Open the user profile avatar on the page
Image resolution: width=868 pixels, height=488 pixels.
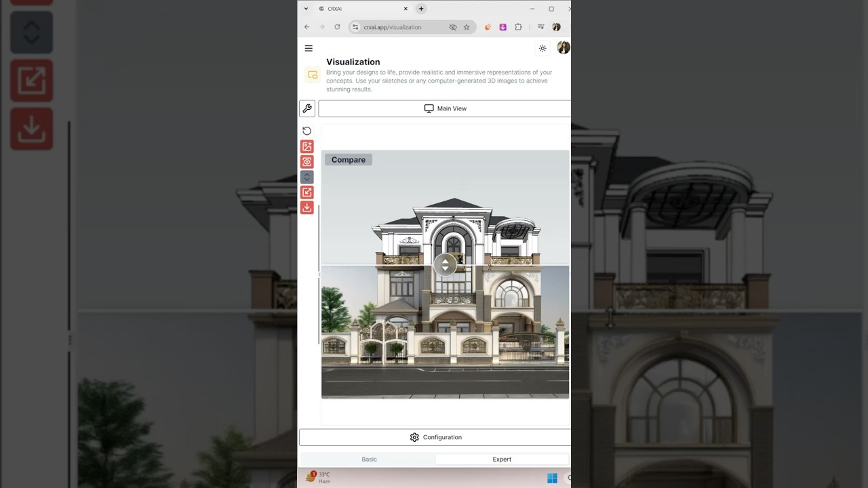pyautogui.click(x=563, y=47)
